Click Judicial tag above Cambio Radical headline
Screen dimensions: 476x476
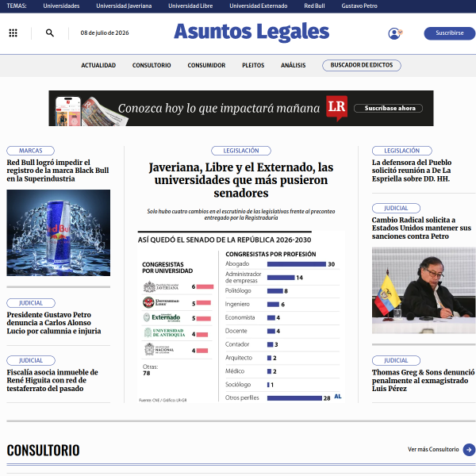(x=396, y=208)
